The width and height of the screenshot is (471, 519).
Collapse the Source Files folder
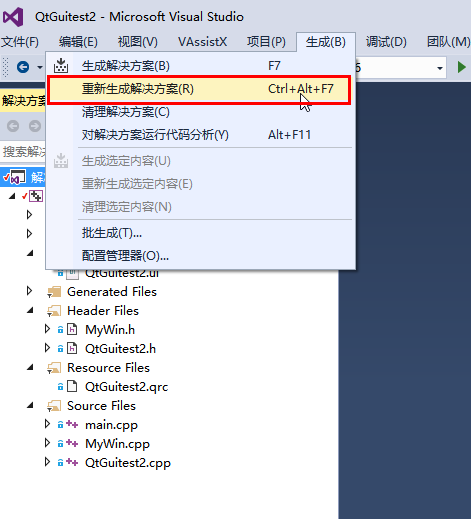pos(30,406)
